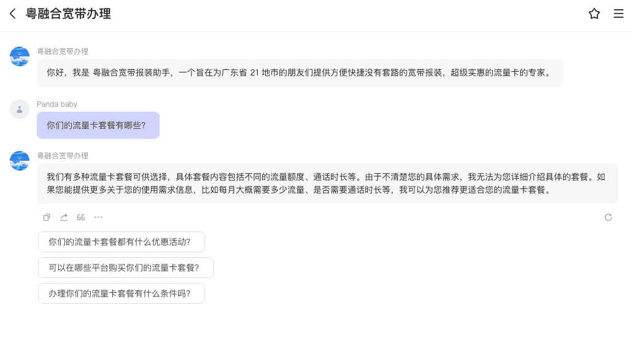
Task: Choose the "可以在哪些平台购买你们的流量卡套餐?" suggestion
Action: point(125,268)
